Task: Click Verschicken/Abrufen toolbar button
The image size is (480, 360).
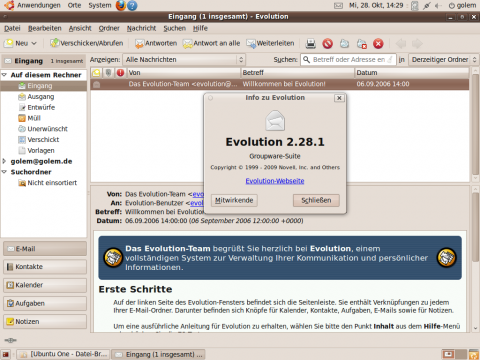Action: pos(87,43)
